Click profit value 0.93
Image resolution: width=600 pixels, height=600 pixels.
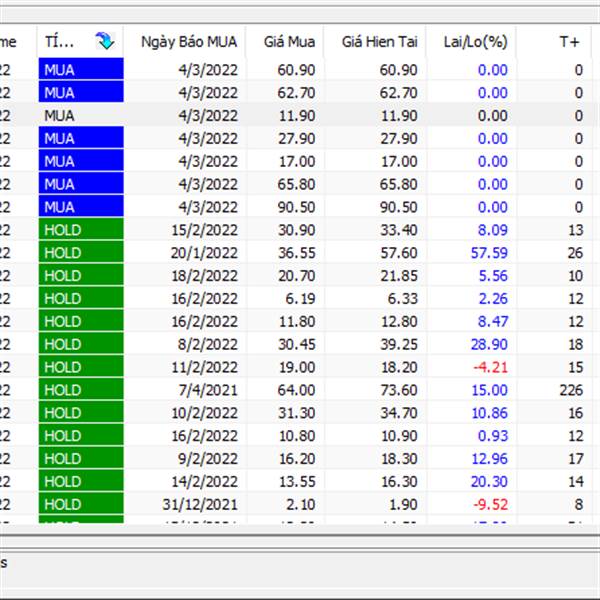[x=493, y=436]
